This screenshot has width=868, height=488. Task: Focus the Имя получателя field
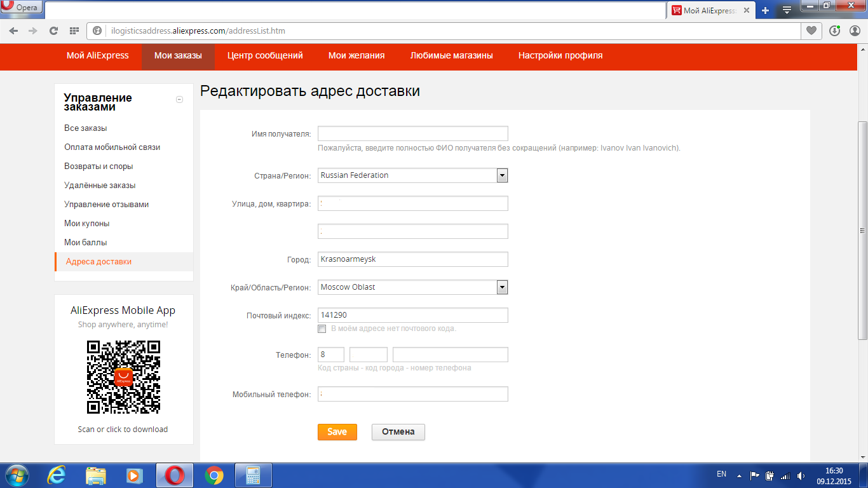[413, 133]
